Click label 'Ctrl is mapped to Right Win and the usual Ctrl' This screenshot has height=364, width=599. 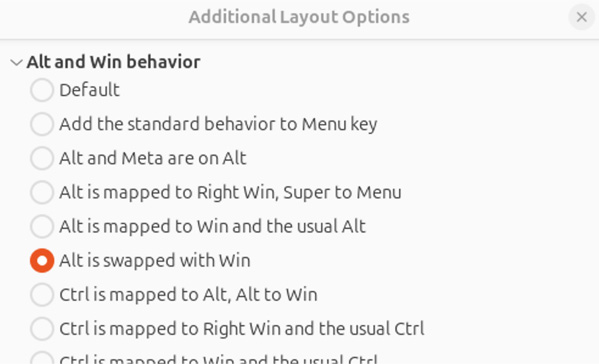coord(242,328)
